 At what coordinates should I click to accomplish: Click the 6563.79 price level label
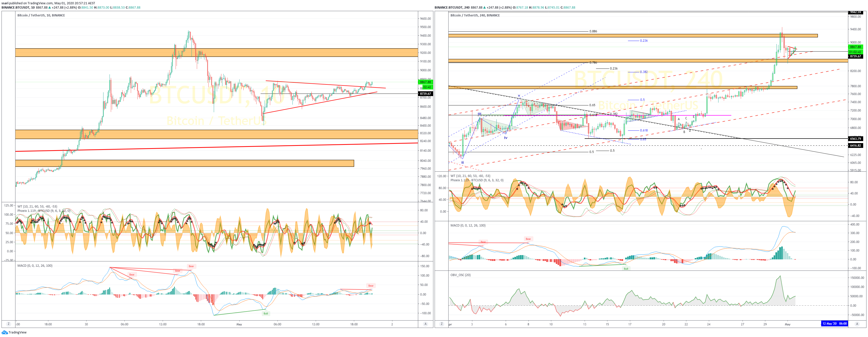click(855, 139)
